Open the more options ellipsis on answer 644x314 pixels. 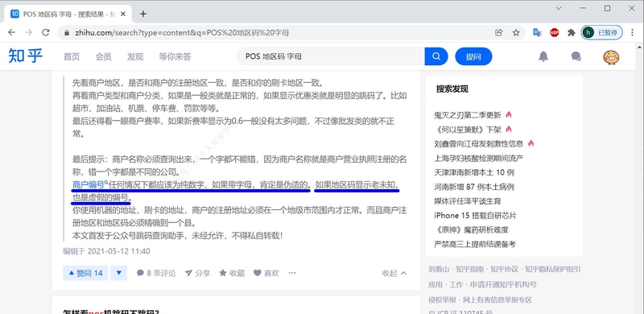tap(292, 273)
